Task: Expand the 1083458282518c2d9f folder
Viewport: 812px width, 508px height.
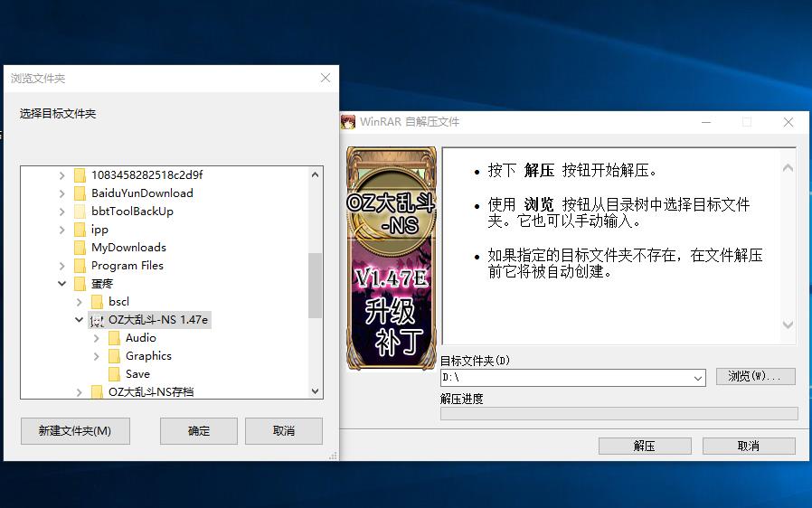Action: point(62,175)
